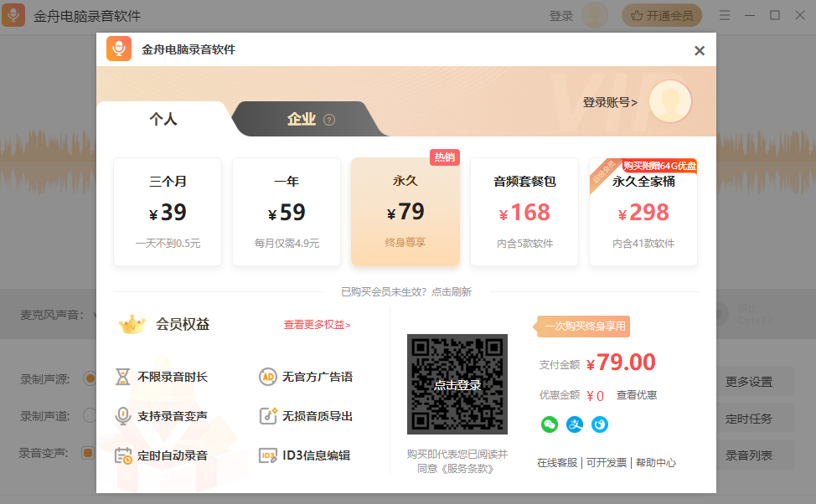816x504 pixels.
Task: Select the WeChat Pay payment icon
Action: coord(549,425)
